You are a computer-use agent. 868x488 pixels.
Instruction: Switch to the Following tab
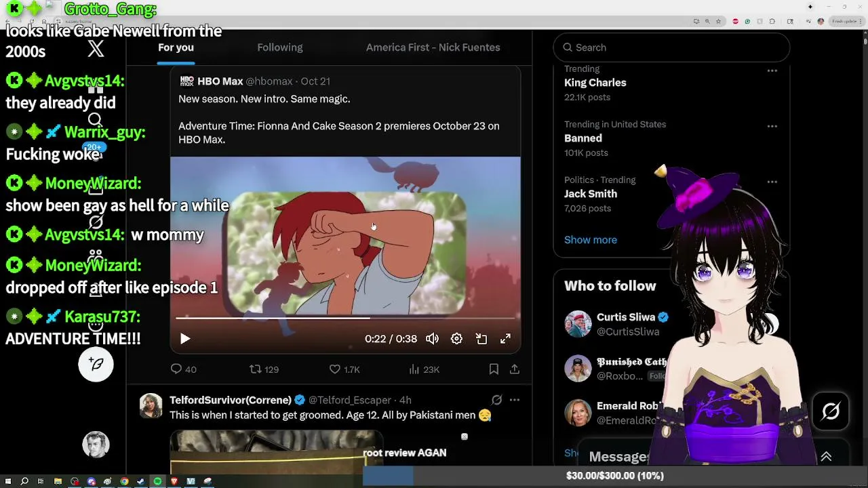pos(280,47)
